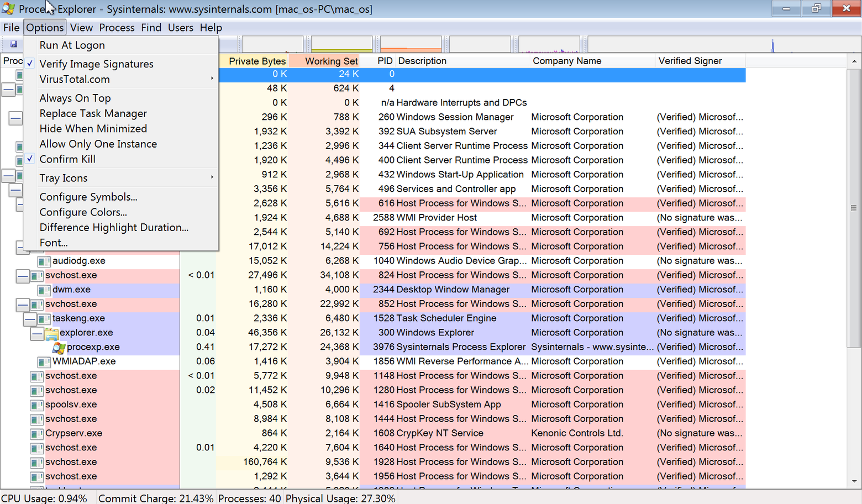The image size is (862, 504).
Task: Click the icon of svchost.exe PID 1640
Action: pos(37,448)
